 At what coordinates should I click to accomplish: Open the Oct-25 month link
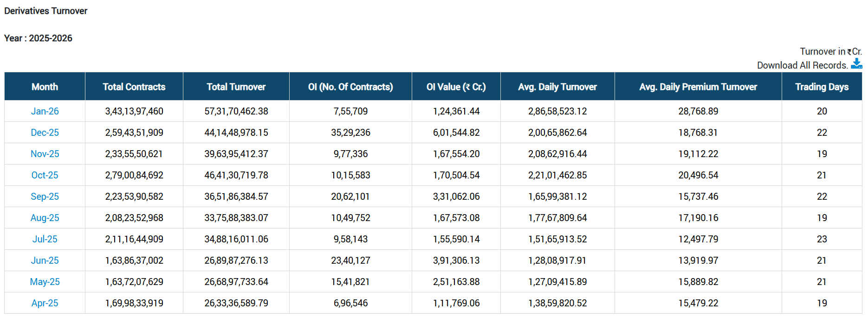[x=45, y=175]
